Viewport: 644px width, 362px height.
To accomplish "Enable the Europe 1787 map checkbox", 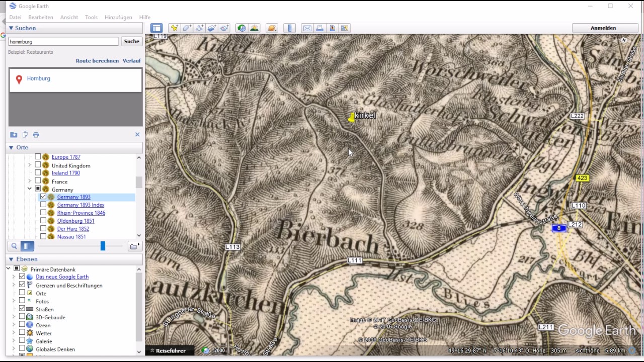I will coord(38,157).
